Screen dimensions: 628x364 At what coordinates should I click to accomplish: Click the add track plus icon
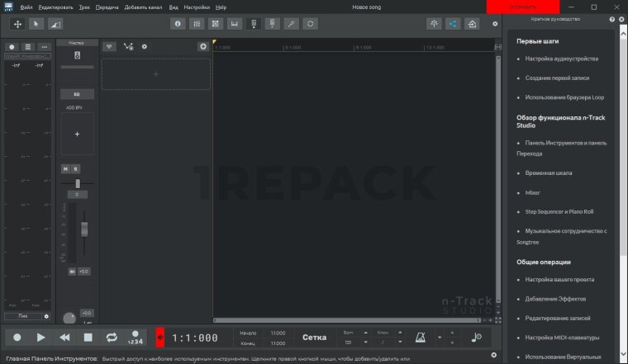(203, 47)
